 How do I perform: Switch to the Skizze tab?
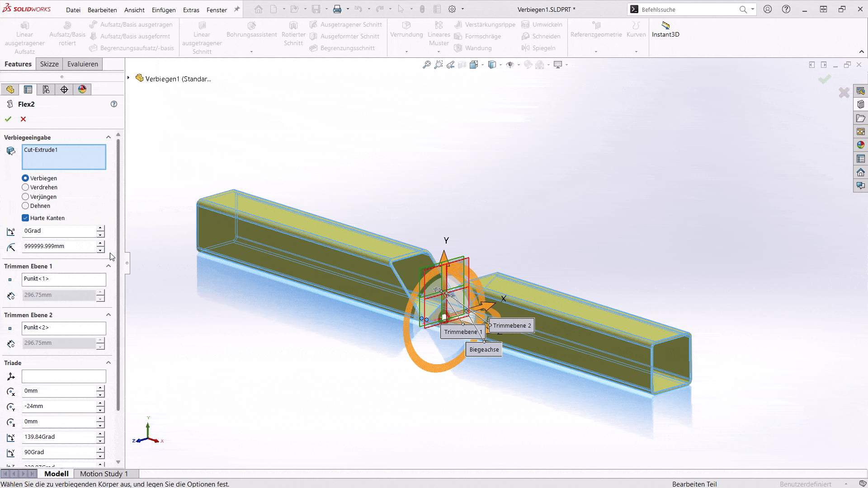point(49,64)
